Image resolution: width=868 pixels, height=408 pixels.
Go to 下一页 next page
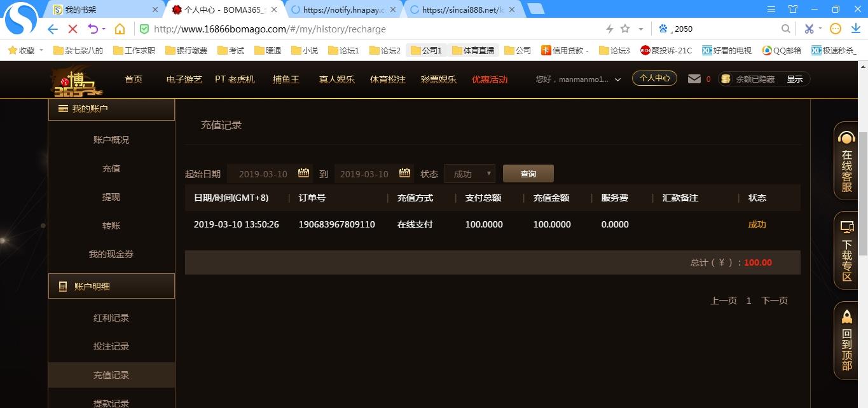tap(774, 301)
